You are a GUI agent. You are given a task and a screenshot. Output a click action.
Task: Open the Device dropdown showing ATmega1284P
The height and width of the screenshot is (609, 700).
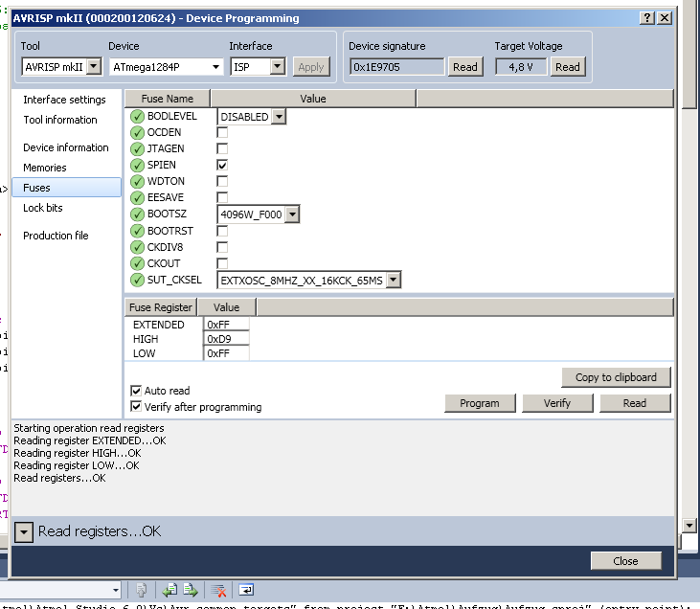coord(215,67)
